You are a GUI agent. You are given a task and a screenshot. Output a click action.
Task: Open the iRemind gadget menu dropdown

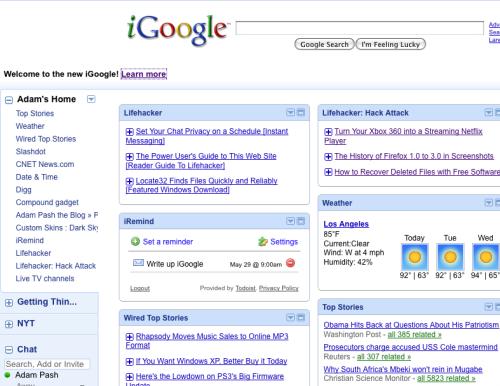tap(291, 221)
